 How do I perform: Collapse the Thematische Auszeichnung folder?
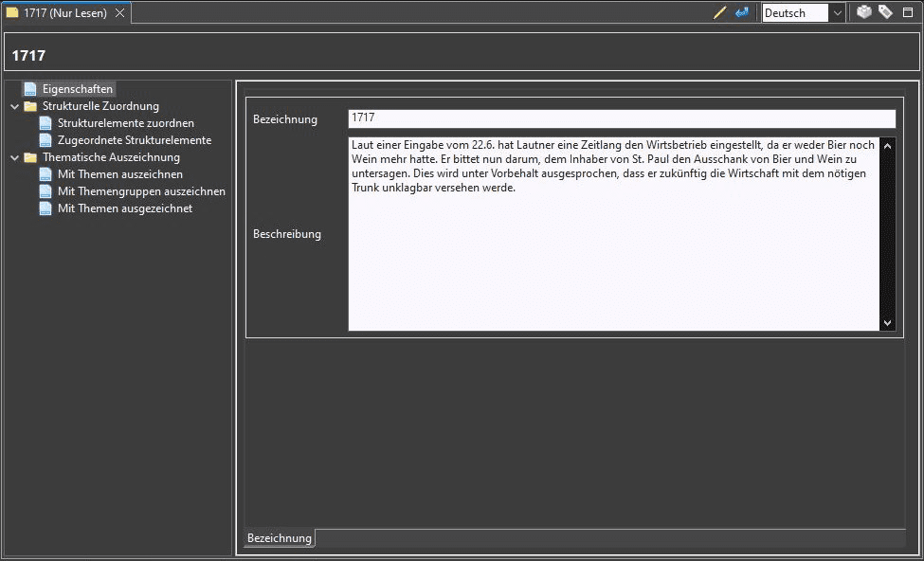pos(15,158)
